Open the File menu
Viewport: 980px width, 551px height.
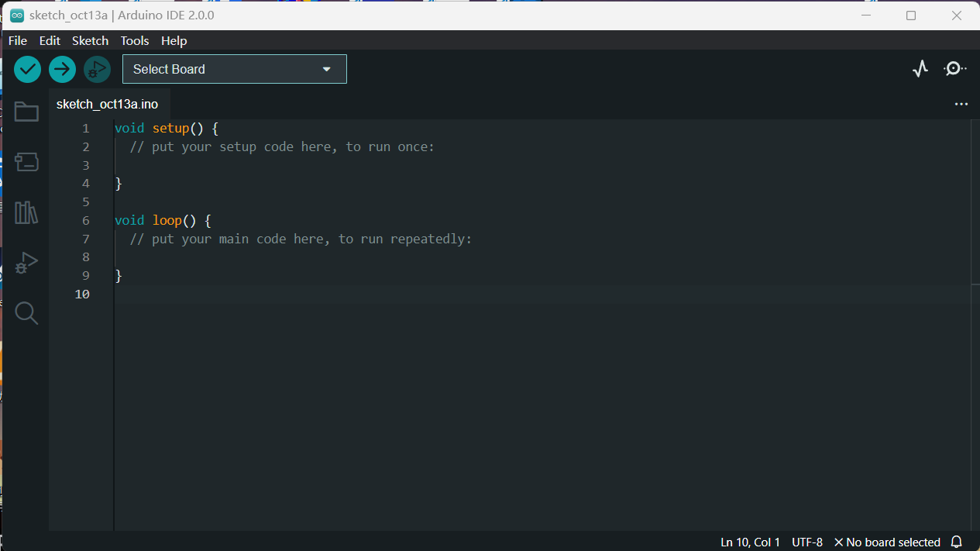pyautogui.click(x=18, y=40)
